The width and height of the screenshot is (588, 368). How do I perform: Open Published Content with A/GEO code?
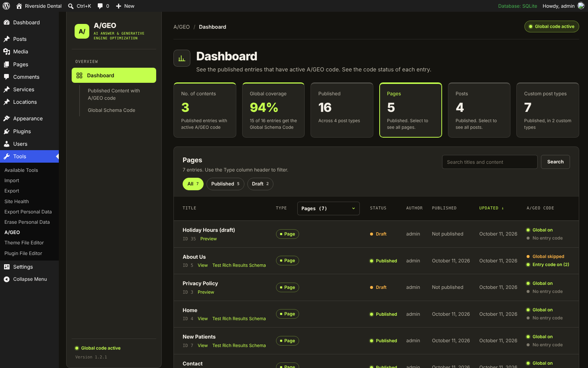coord(114,94)
